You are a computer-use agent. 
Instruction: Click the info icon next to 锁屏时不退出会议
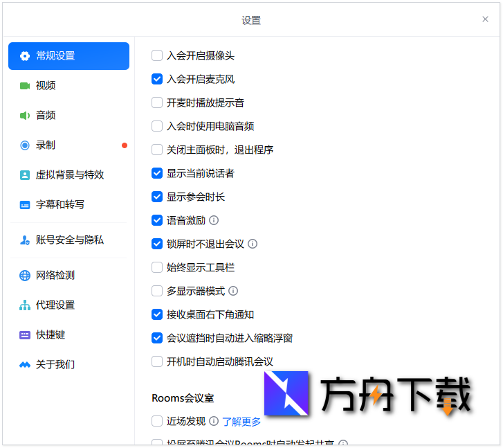point(253,244)
